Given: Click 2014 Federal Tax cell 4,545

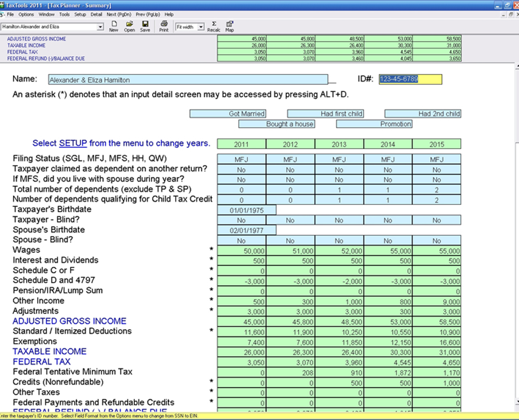Looking at the screenshot, I should pos(388,363).
